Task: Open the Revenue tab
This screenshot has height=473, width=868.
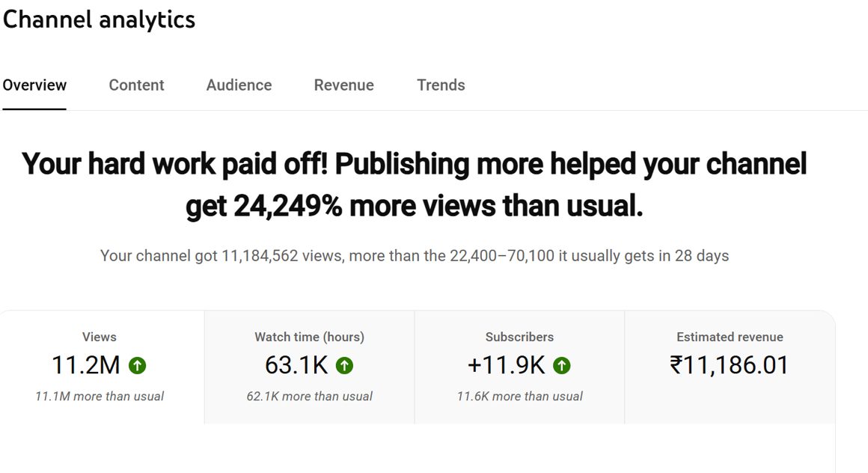Action: (343, 85)
